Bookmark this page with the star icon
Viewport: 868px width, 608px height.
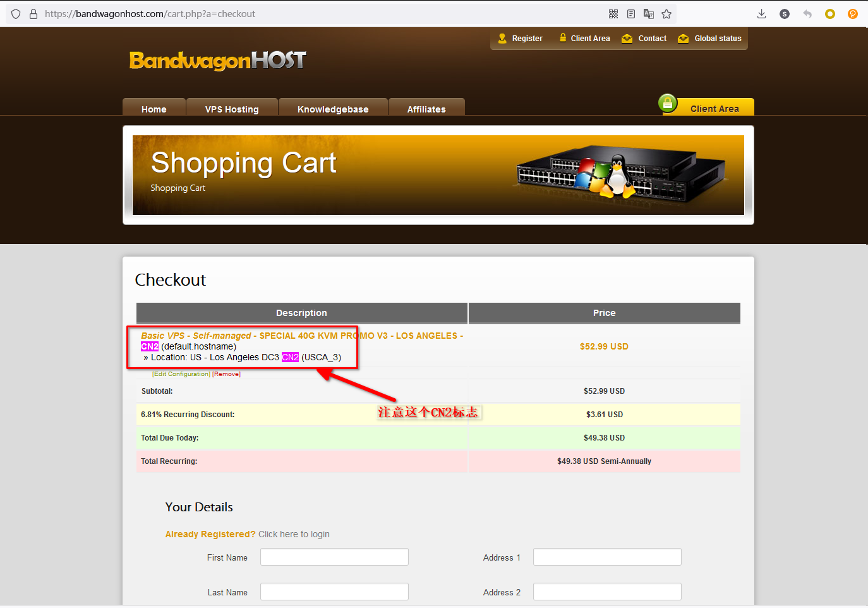coord(666,14)
